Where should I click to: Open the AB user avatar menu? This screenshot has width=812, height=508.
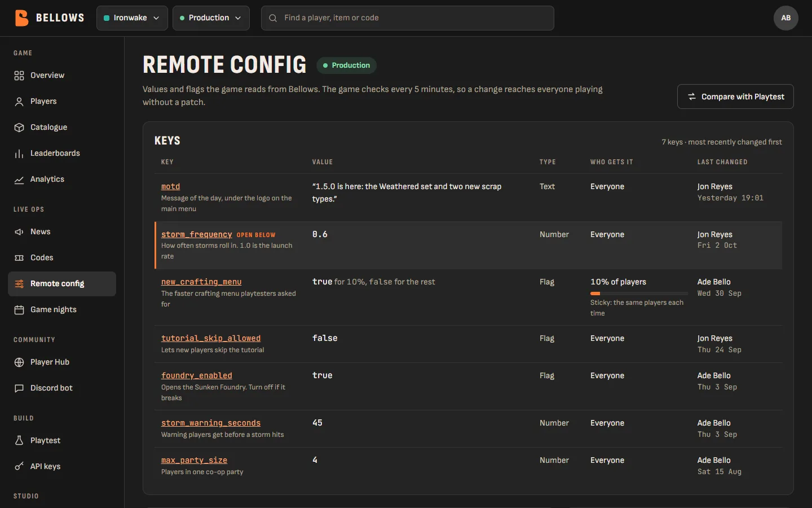[786, 18]
